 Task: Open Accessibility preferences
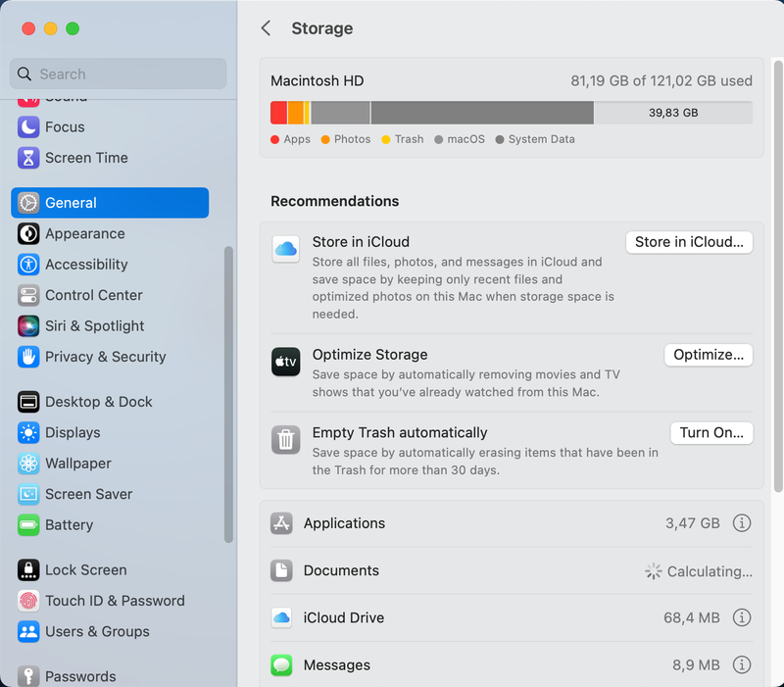(110, 265)
